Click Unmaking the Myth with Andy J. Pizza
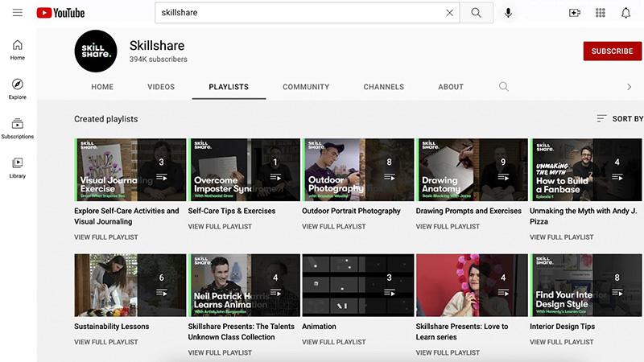Screen dimensions: 644x362 [x=583, y=216]
